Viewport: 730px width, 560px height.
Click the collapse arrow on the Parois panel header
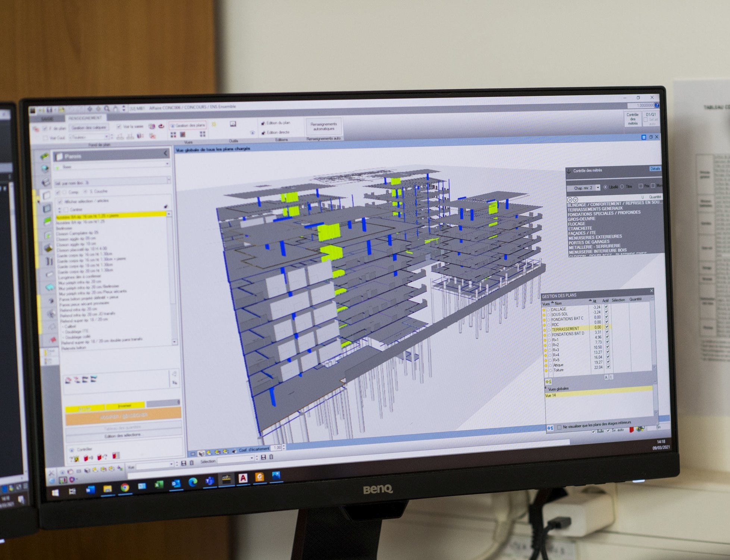166,153
